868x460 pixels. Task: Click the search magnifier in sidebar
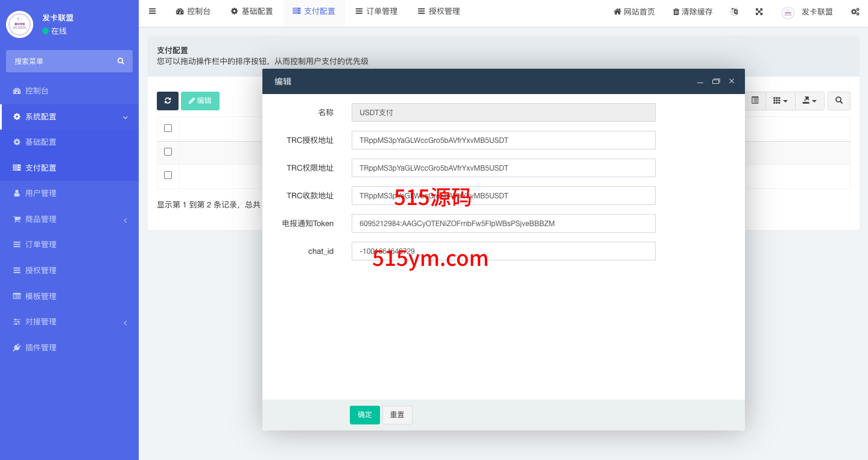[x=121, y=61]
